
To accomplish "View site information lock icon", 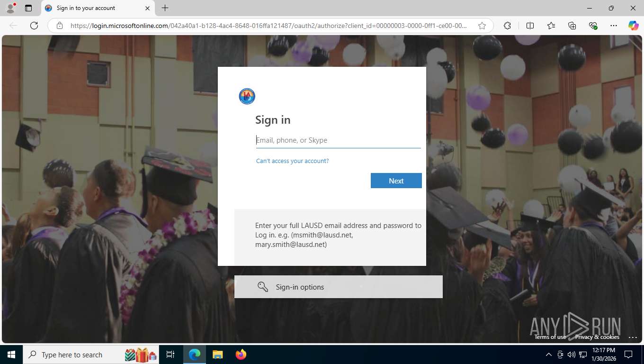I will (60, 26).
